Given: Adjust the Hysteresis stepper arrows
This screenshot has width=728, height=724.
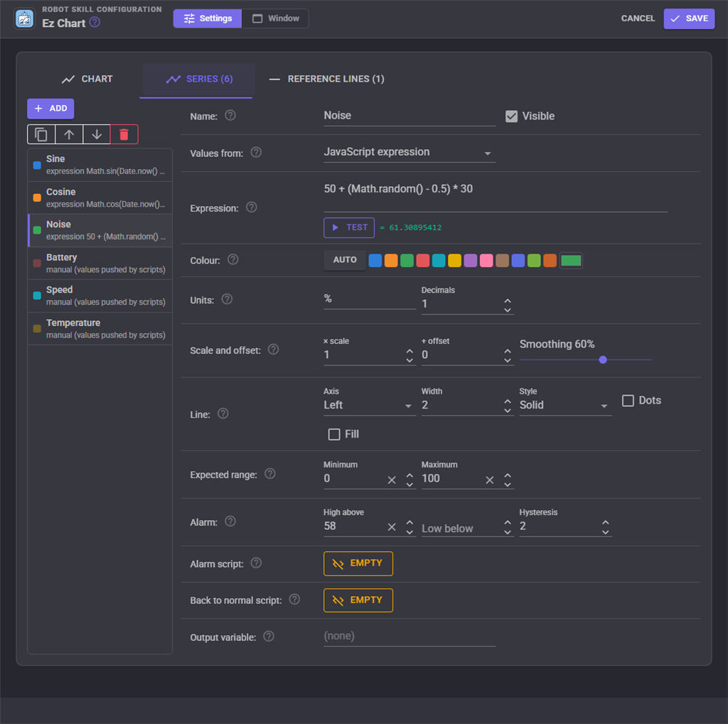Looking at the screenshot, I should pos(606,527).
